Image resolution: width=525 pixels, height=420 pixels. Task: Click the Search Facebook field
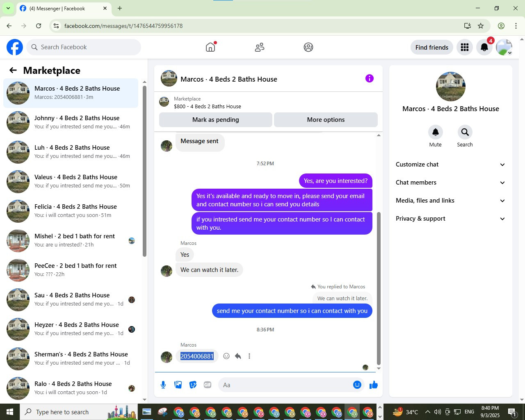(84, 47)
